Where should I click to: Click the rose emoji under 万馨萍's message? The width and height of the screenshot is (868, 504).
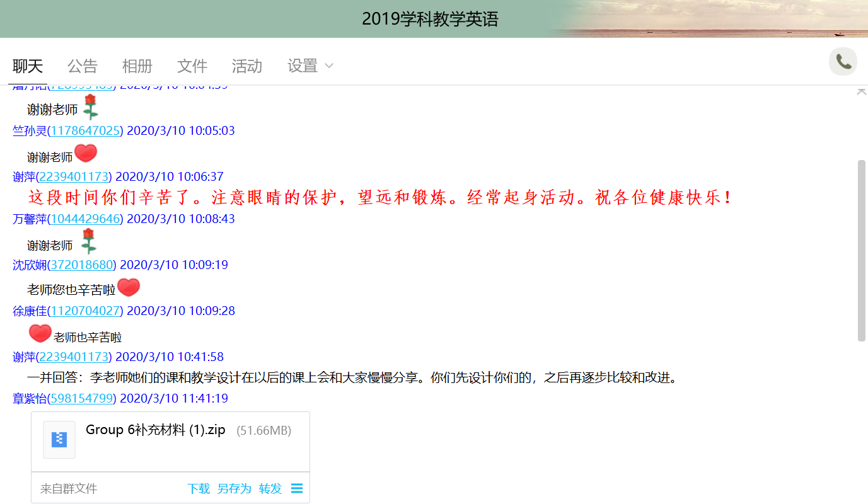(x=88, y=241)
